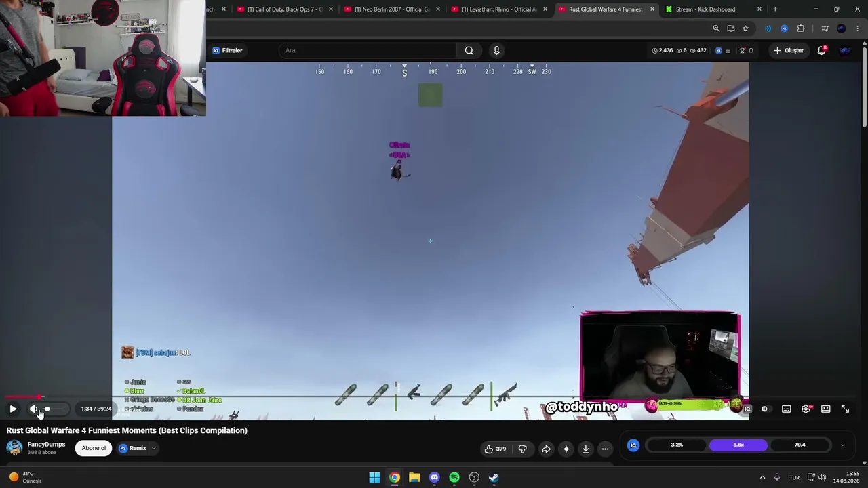Download the video using the download icon

[586, 449]
